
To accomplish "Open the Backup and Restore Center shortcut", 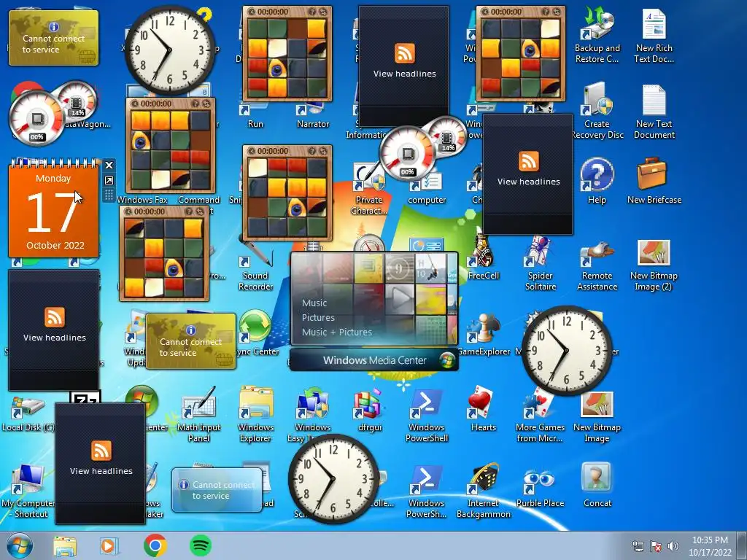I will pos(597,36).
